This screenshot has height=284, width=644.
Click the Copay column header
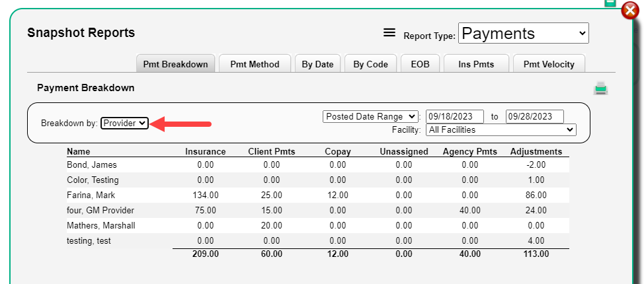338,151
